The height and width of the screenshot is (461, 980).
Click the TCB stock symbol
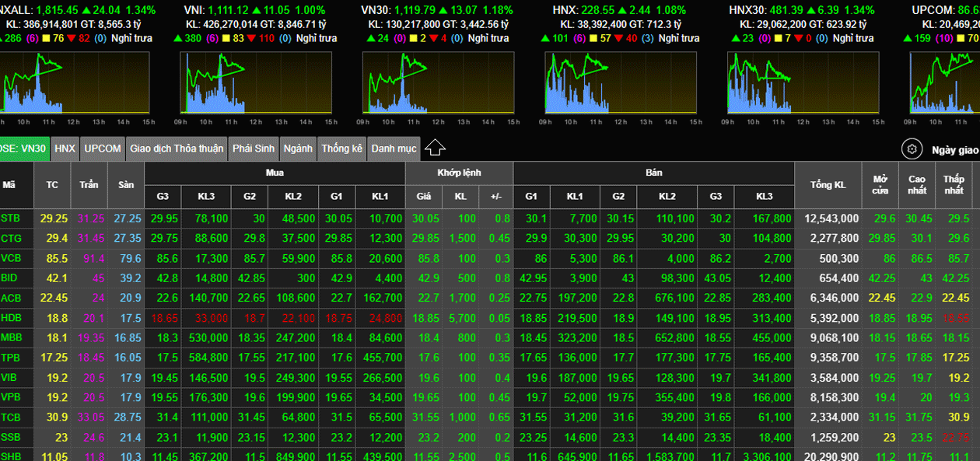coord(12,417)
